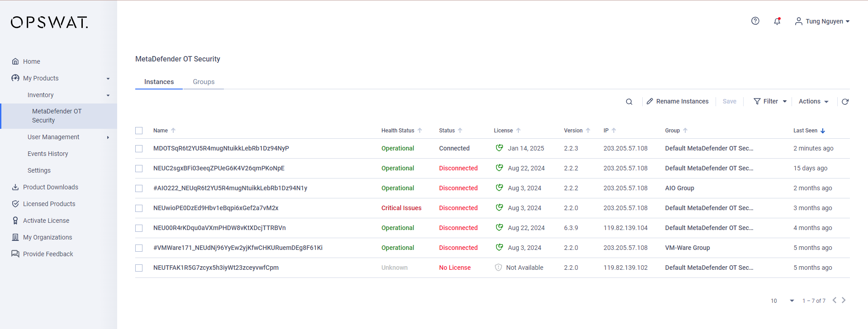Click the Activate License badge icon

15,221
